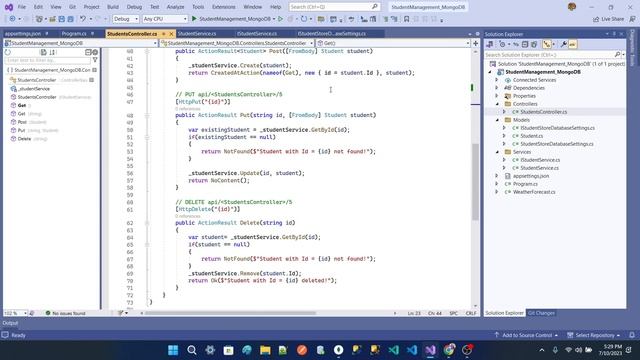The height and width of the screenshot is (360, 640).
Task: Expand Dependencies node in Solution Explorer
Action: (x=497, y=88)
